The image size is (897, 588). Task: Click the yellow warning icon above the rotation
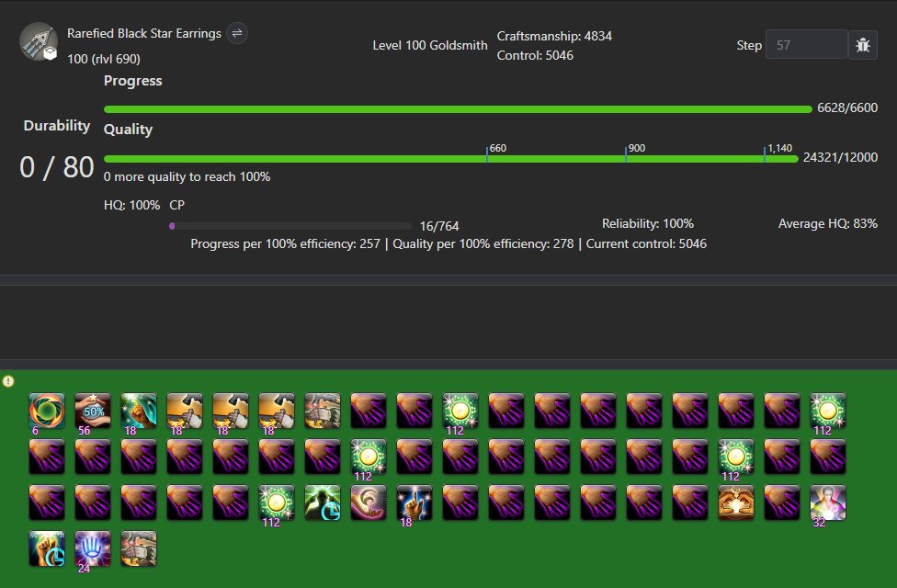[8, 381]
